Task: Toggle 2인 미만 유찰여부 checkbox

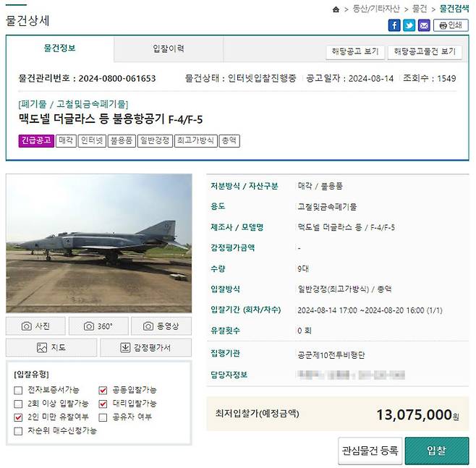Action: coord(18,417)
